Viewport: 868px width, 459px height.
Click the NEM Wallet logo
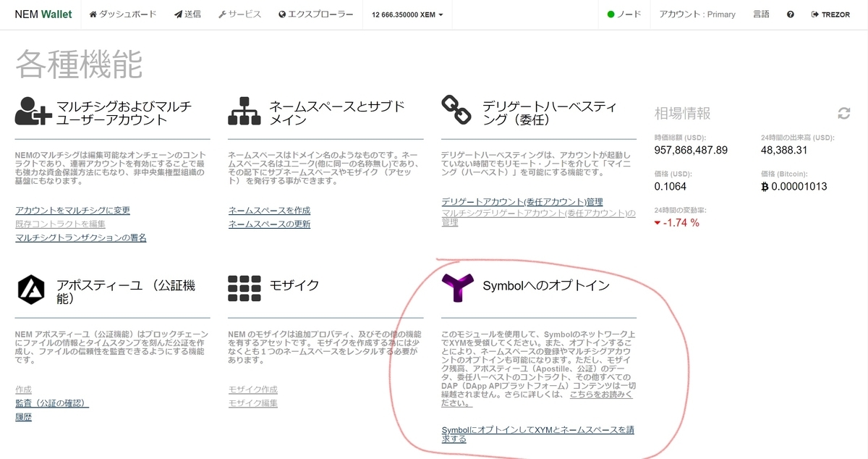43,14
